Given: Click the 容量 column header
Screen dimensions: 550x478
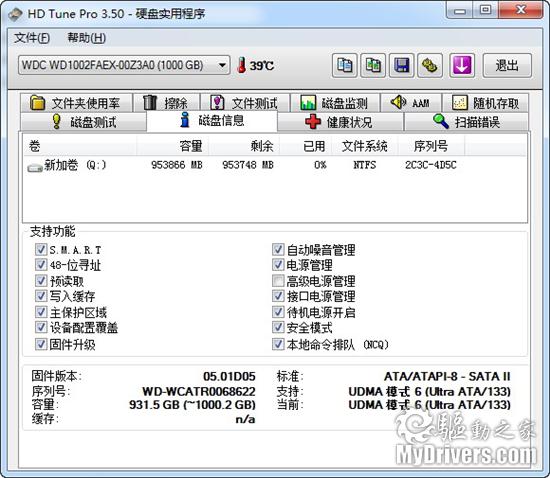Looking at the screenshot, I should [173, 146].
